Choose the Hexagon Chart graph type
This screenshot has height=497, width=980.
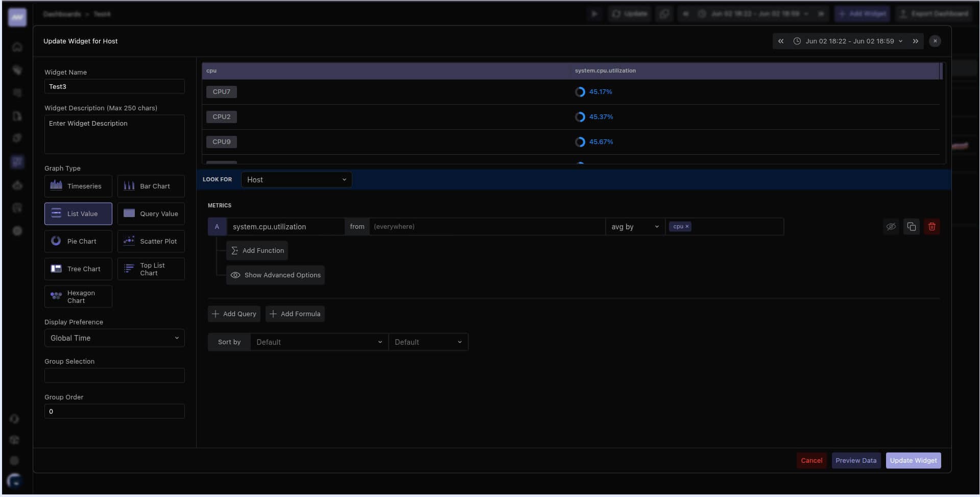pyautogui.click(x=78, y=296)
